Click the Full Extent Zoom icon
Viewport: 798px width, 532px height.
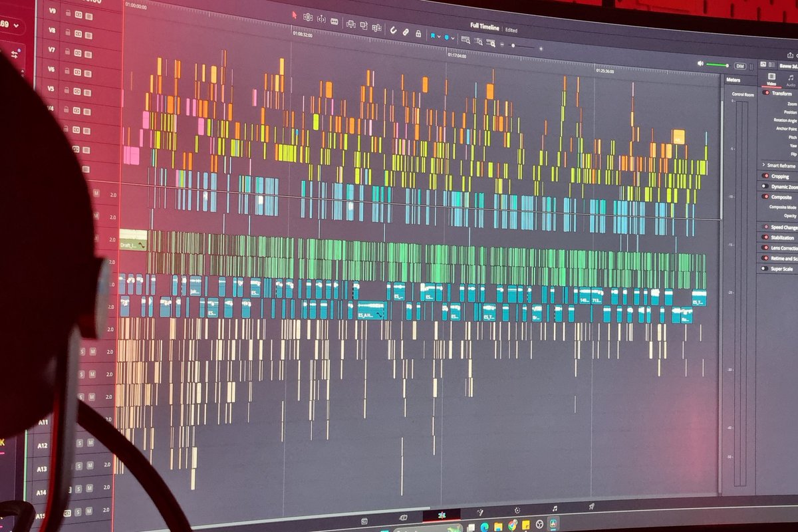(465, 40)
